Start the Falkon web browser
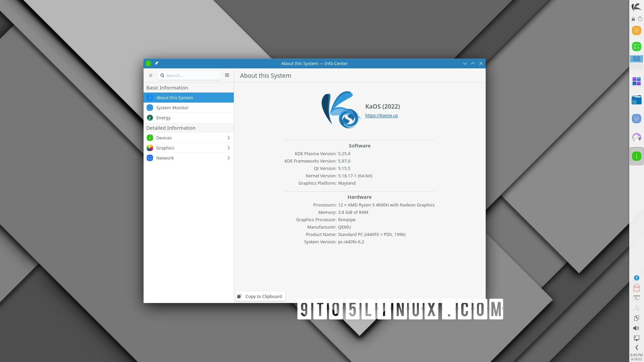Screen dimensions: 644x362 636,137
